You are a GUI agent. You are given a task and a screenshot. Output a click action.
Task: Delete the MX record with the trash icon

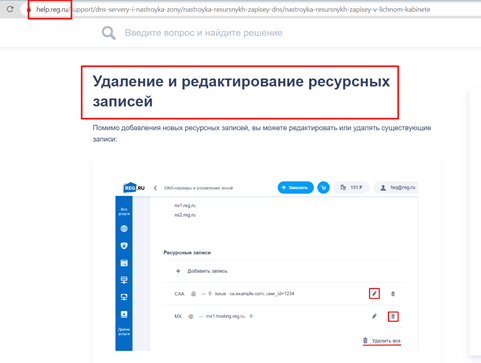[393, 316]
